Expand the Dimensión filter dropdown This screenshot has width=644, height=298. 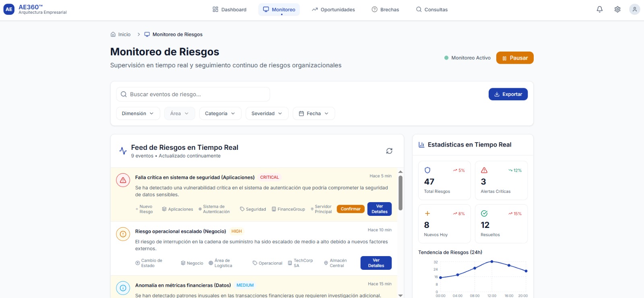[x=138, y=114]
